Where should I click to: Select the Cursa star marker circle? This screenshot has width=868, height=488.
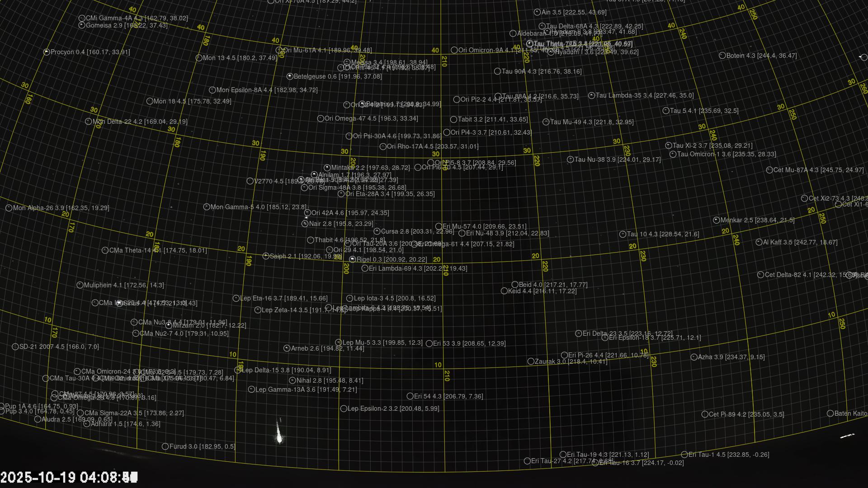coord(377,231)
